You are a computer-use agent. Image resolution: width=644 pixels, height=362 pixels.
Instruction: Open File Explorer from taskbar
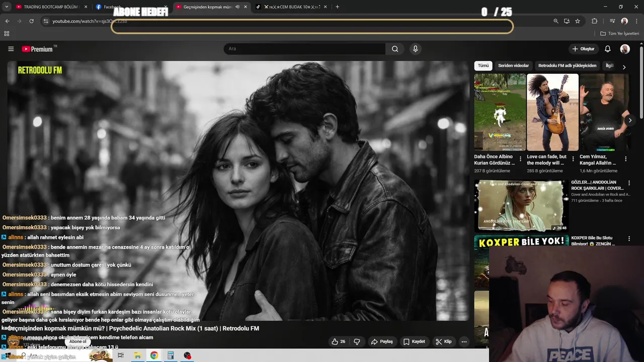coord(137,355)
